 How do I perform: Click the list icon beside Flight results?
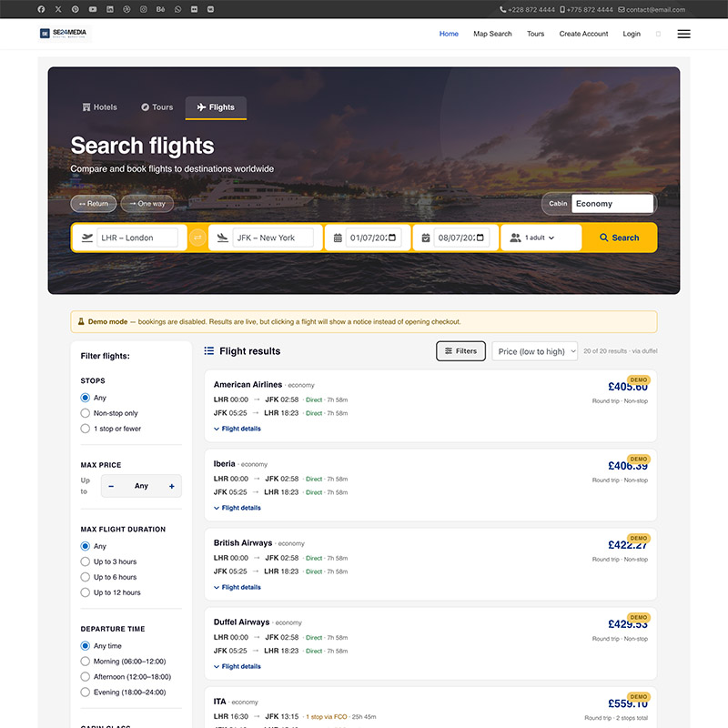(209, 350)
